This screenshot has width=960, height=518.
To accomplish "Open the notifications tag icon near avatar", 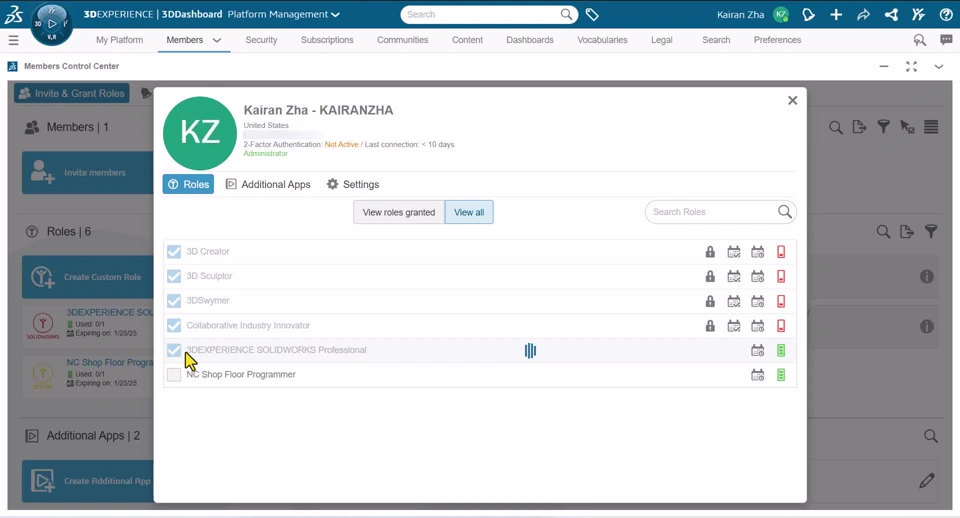I will click(808, 15).
